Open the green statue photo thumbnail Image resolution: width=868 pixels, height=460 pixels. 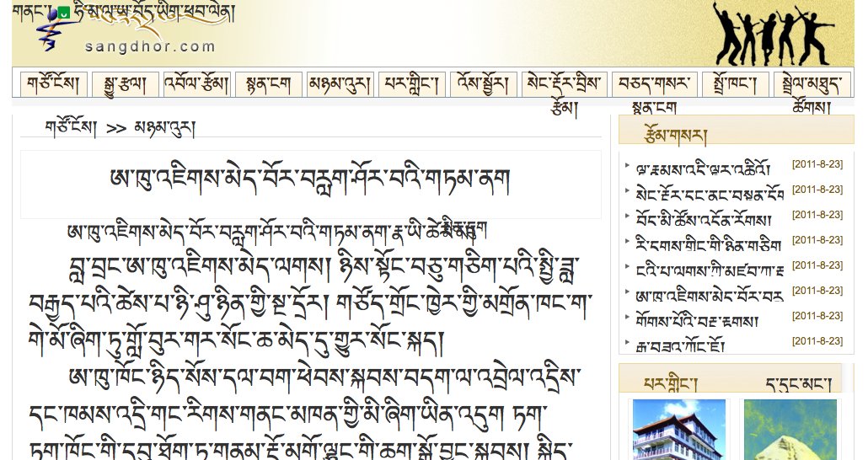pyautogui.click(x=790, y=429)
